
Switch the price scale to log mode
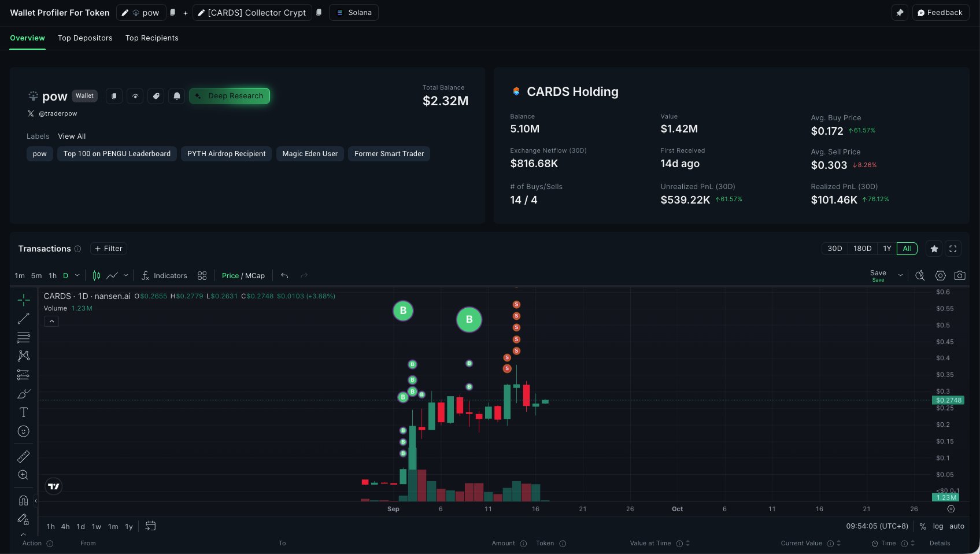click(938, 526)
